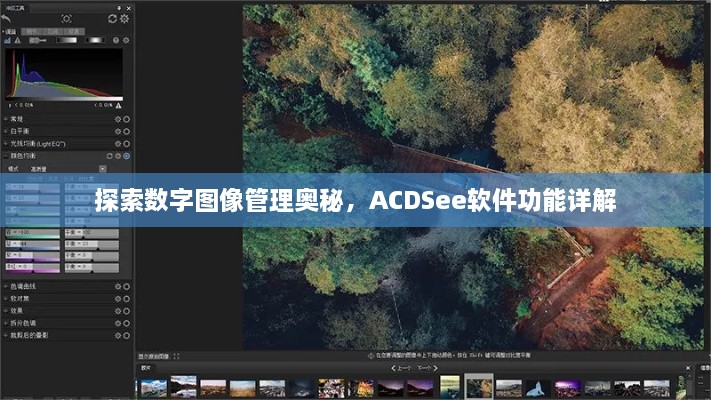Reset the 颜色均衡 group adjustments
This screenshot has height=400, width=711.
pyautogui.click(x=109, y=156)
